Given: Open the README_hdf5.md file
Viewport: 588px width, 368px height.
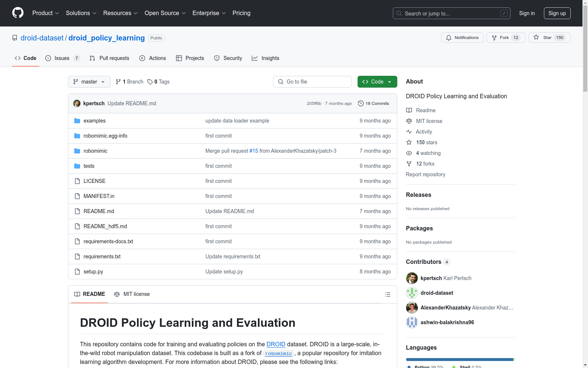Looking at the screenshot, I should pyautogui.click(x=105, y=226).
